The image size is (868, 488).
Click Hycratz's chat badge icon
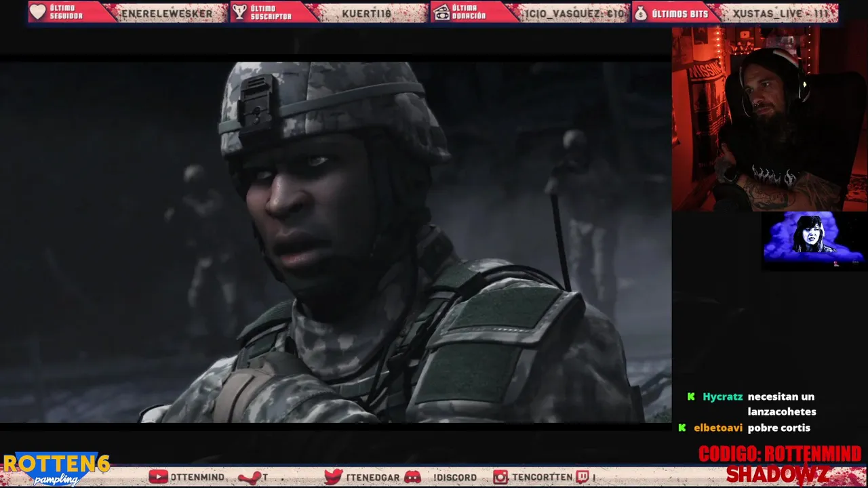point(691,396)
